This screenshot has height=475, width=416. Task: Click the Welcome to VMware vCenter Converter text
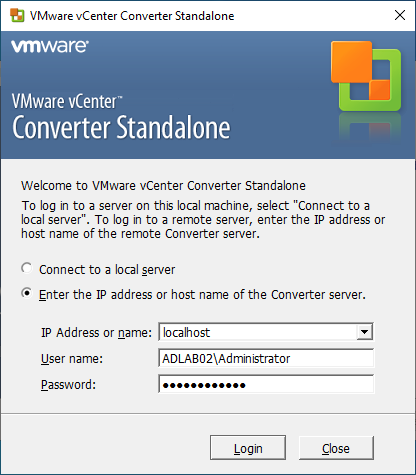click(x=163, y=186)
